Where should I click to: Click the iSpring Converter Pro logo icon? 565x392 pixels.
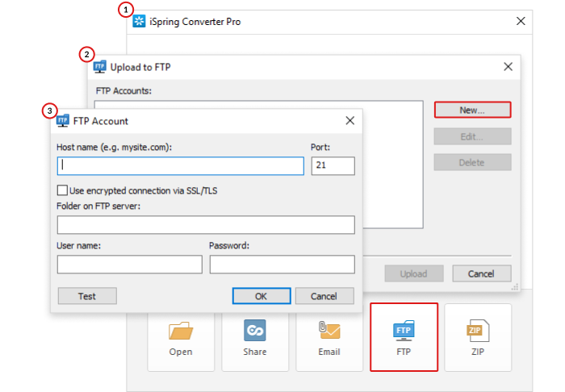(x=139, y=21)
